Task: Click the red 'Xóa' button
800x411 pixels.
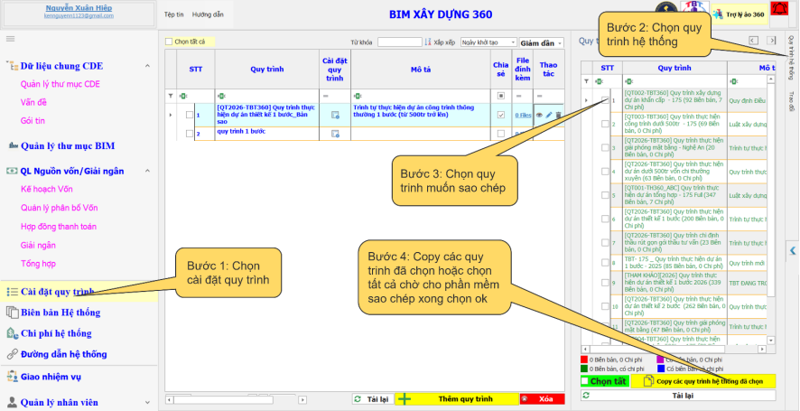Action: [x=542, y=399]
